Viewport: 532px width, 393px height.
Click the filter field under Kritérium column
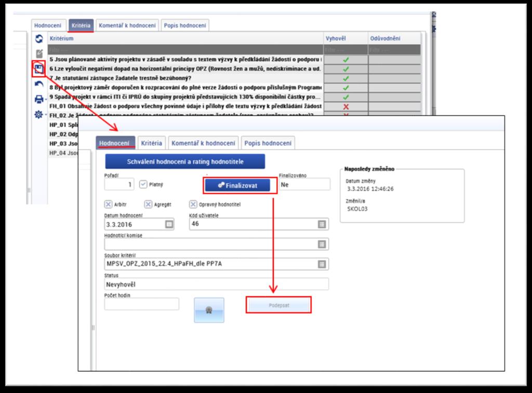(185, 50)
